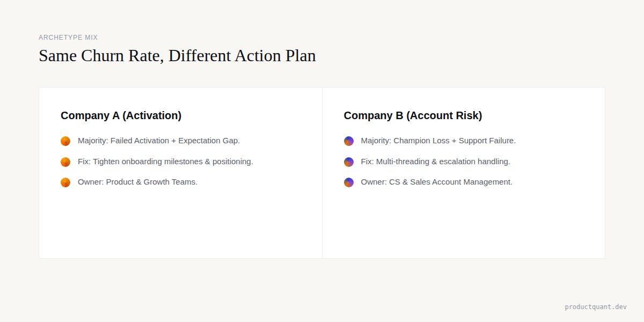The image size is (644, 322).
Task: Click the orange bullet beside Failed Activation line
Action: (x=65, y=141)
